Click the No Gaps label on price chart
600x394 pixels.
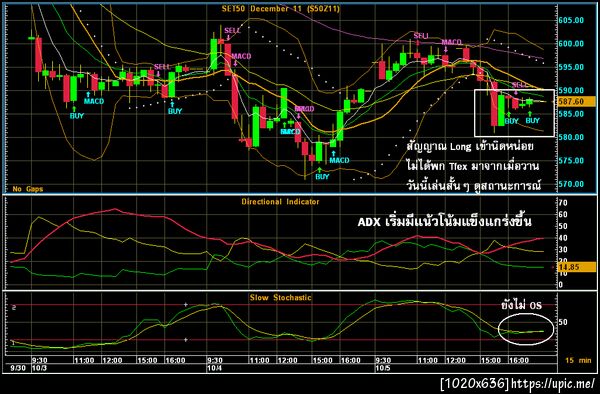pos(28,189)
